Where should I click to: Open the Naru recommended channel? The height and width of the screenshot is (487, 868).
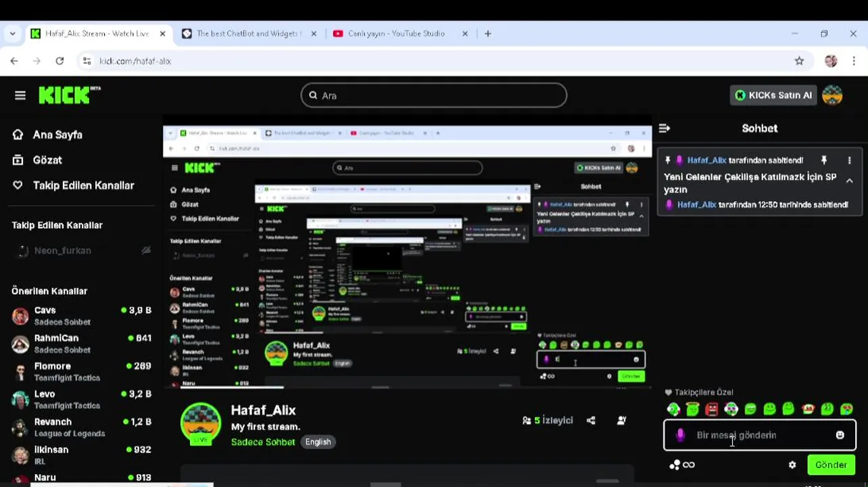[x=82, y=478]
